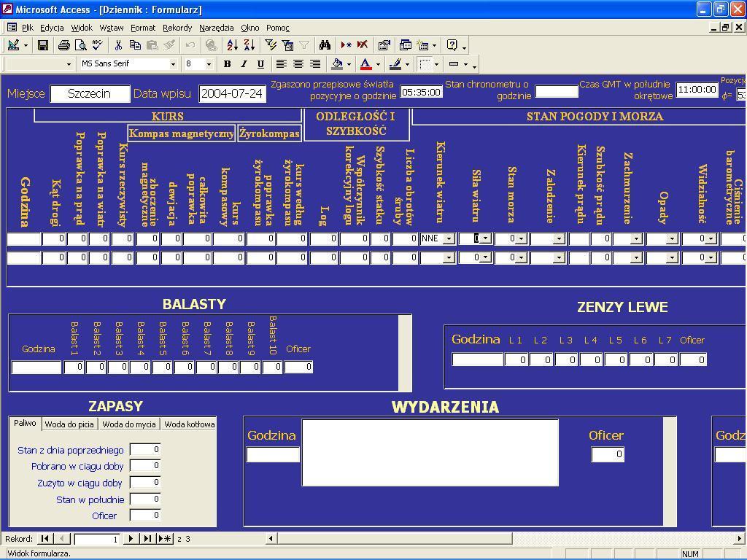The image size is (747, 560).
Task: Go to next record button
Action: pyautogui.click(x=130, y=539)
